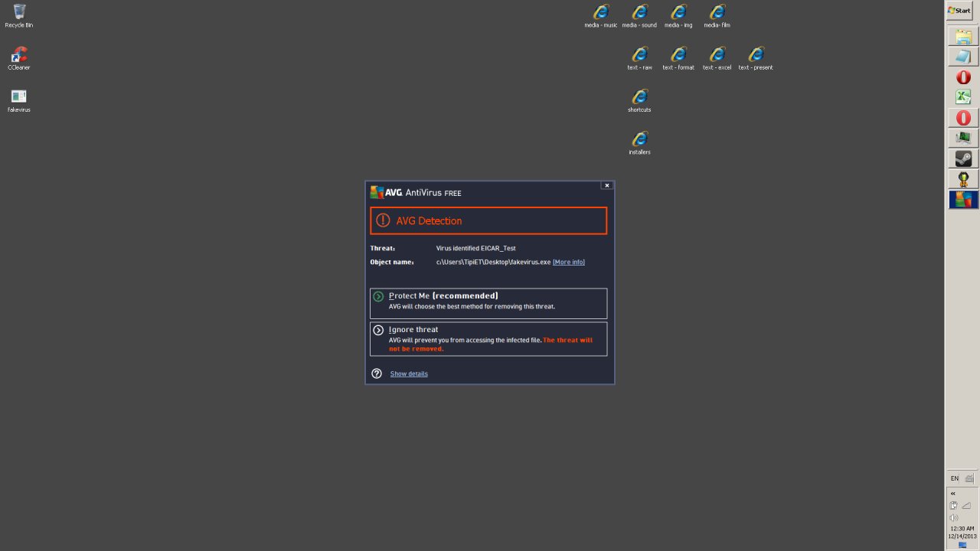Open Steam from the taskbar
The height and width of the screenshot is (551, 980).
coord(963,158)
